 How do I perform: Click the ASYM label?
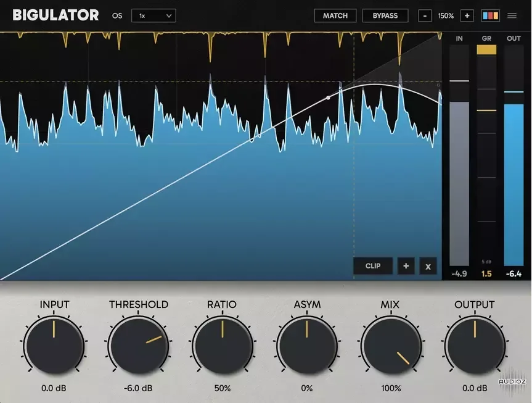click(307, 304)
